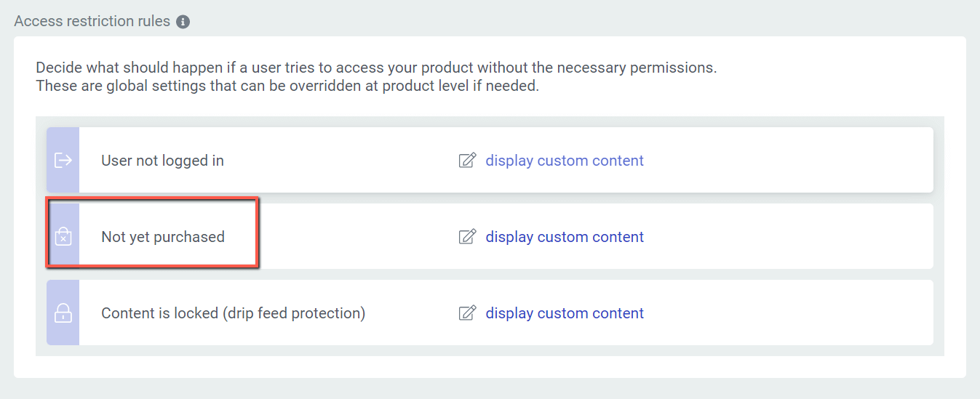Open display custom content for Not yet purchased
This screenshot has width=980, height=399.
tap(565, 237)
